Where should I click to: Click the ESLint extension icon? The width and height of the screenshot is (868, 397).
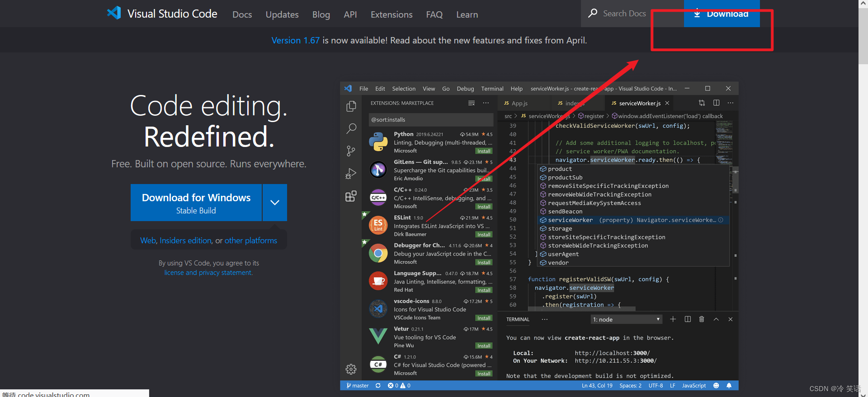(378, 225)
